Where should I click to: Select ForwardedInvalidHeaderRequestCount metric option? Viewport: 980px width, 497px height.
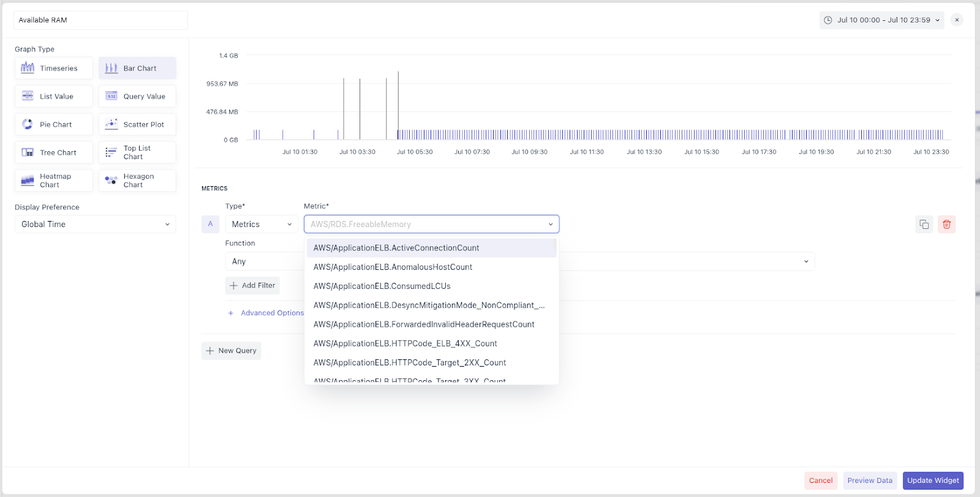[x=432, y=324]
